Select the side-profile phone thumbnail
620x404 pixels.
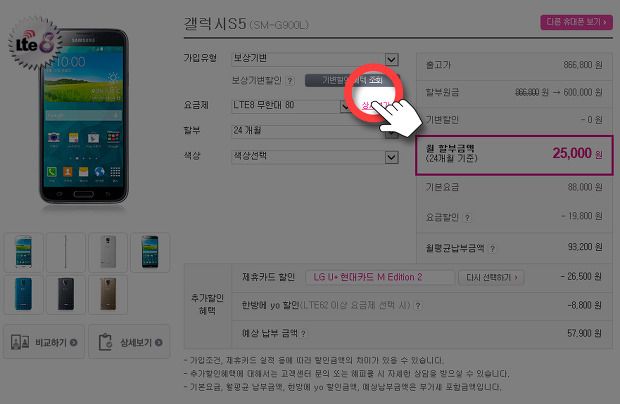tap(66, 252)
